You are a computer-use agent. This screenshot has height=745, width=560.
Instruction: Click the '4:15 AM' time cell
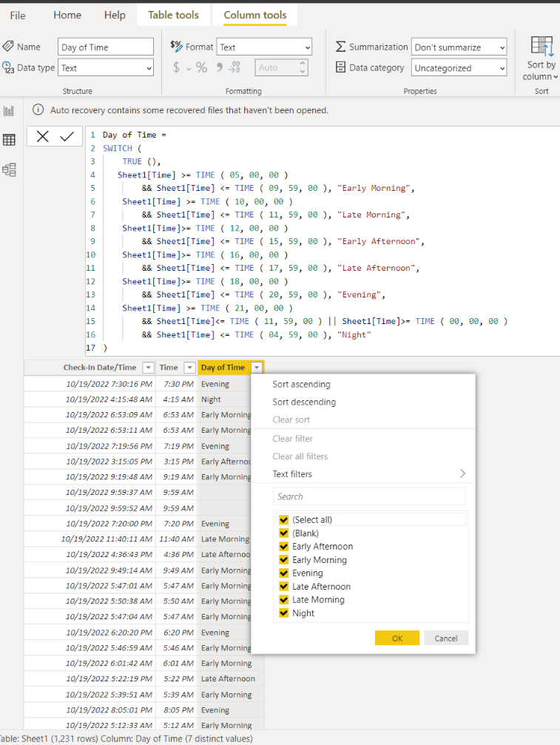tap(176, 400)
